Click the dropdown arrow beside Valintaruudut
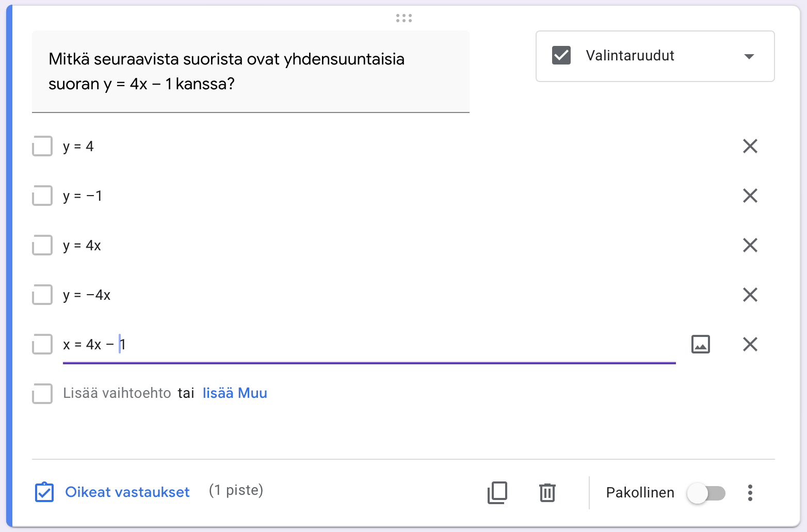The image size is (807, 532). (x=749, y=56)
